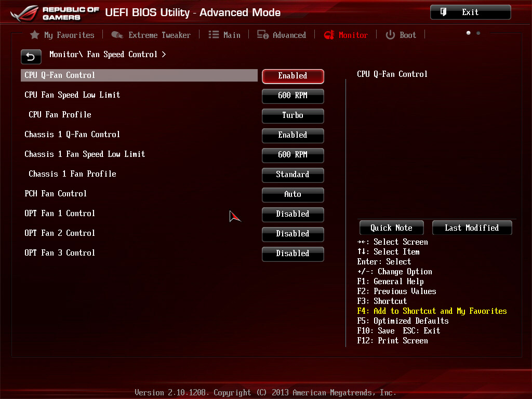Click the version copyright footer text
This screenshot has width=532, height=399.
pyautogui.click(x=265, y=393)
